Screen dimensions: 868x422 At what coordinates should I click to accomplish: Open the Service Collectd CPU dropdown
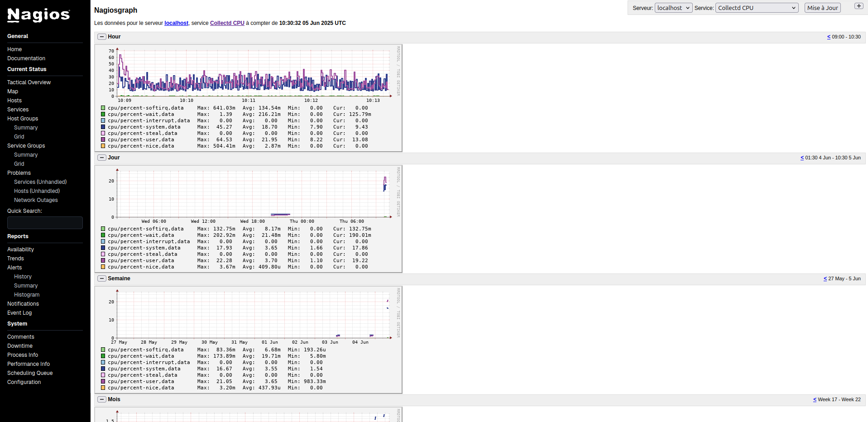(757, 8)
